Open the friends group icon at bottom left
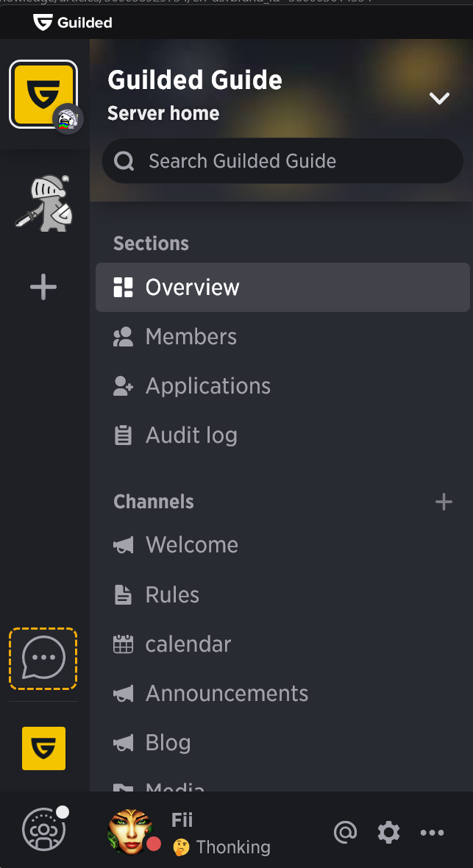Image resolution: width=473 pixels, height=868 pixels. click(x=43, y=830)
